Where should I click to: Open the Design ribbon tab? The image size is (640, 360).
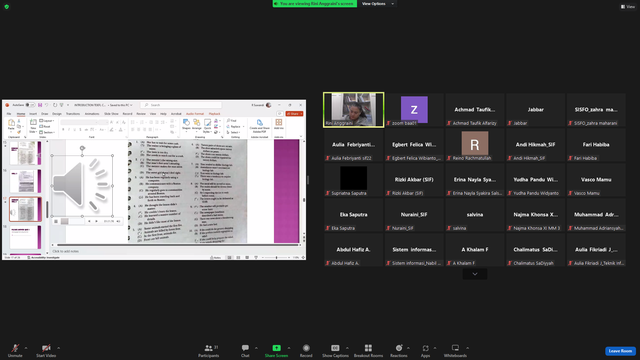57,114
